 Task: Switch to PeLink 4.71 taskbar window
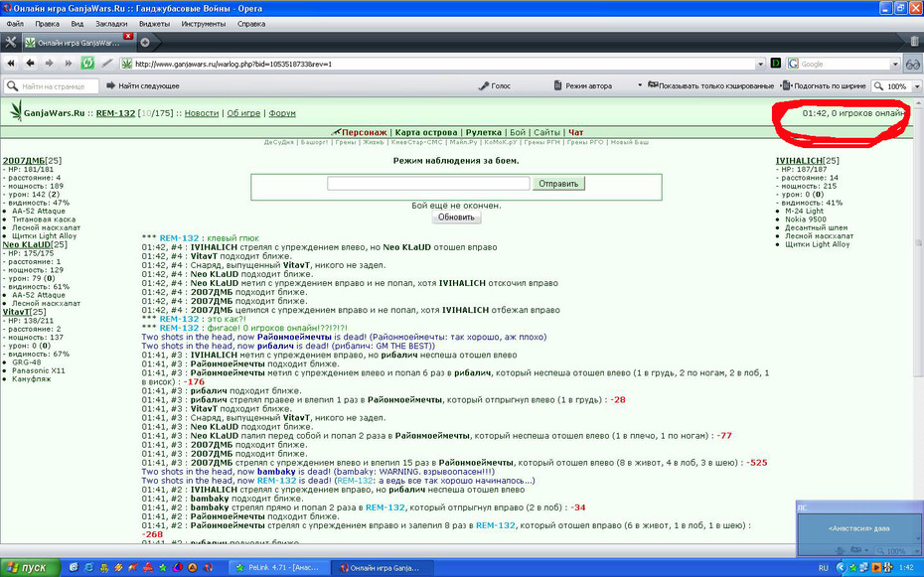(279, 568)
